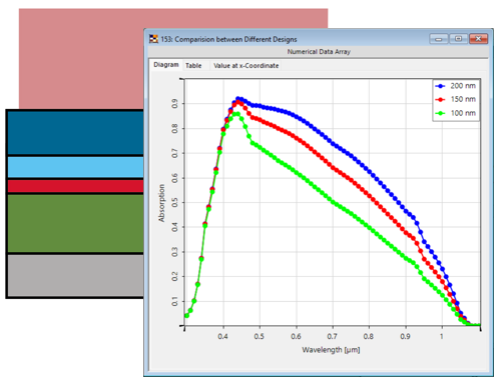The height and width of the screenshot is (381, 497).
Task: Select the dark blue top layer
Action: coord(76,133)
